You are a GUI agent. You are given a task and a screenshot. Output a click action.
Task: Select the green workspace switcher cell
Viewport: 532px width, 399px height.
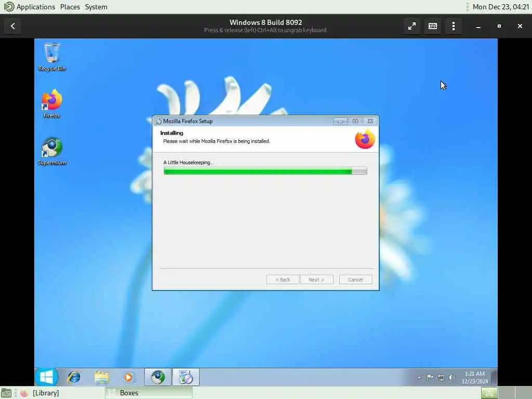click(489, 393)
